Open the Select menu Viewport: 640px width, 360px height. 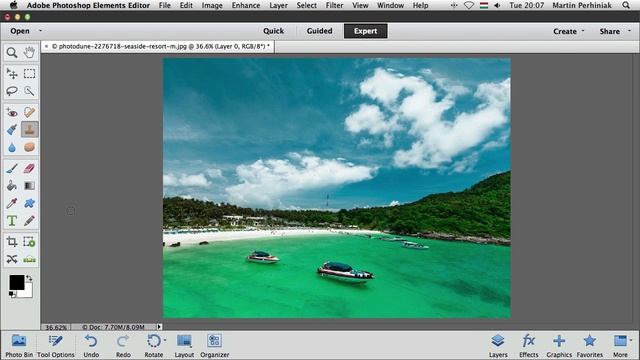point(307,5)
